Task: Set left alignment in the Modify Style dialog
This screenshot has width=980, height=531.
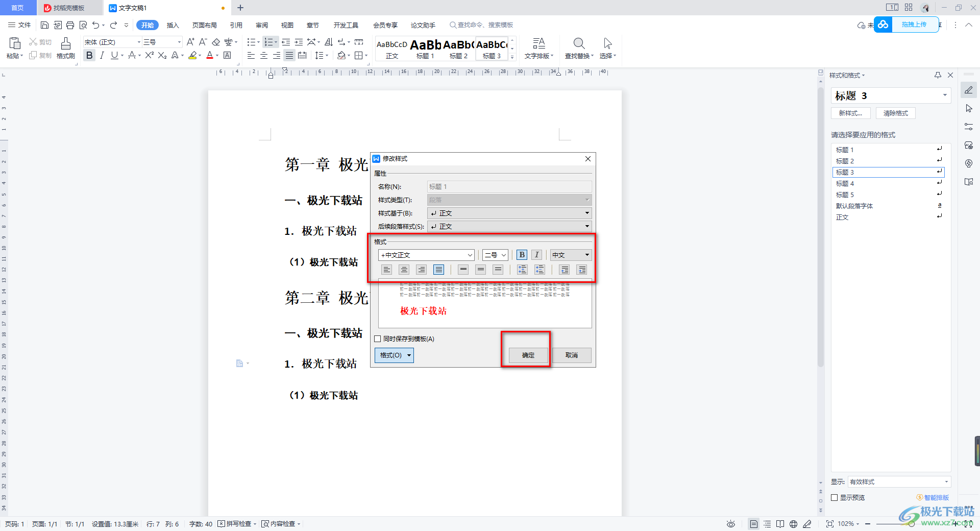Action: (x=386, y=270)
